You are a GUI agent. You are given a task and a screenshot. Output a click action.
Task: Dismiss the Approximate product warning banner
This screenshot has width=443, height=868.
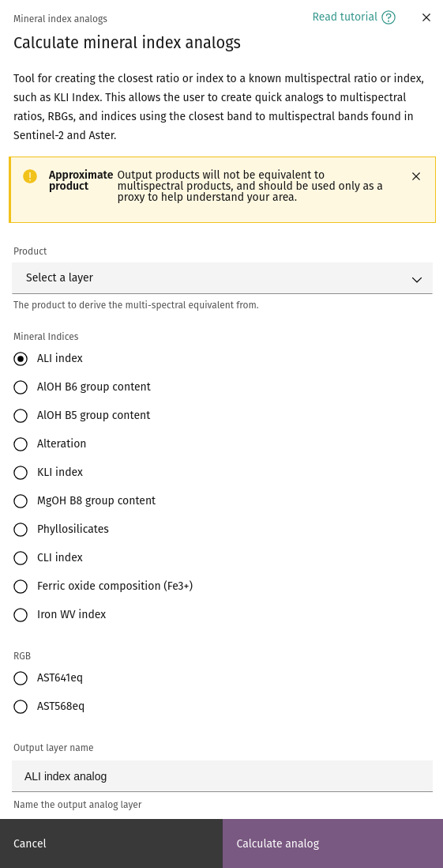416,176
